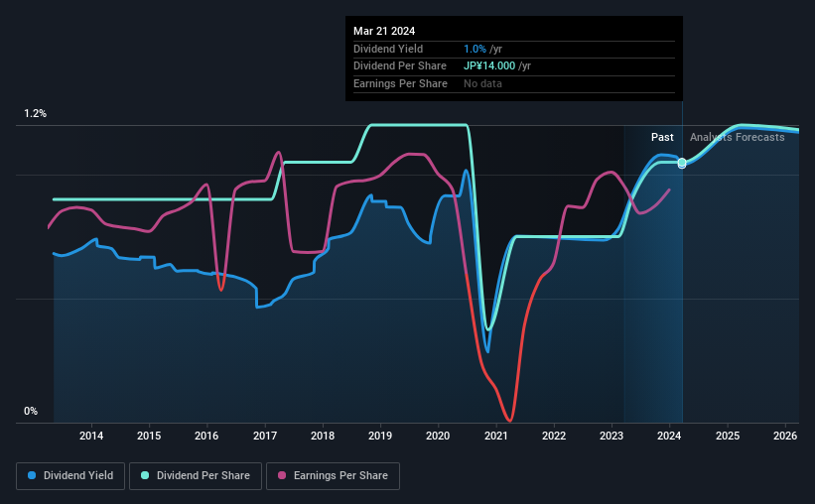Click the 2023 x-axis year label
This screenshot has height=504, width=815.
pyautogui.click(x=611, y=436)
